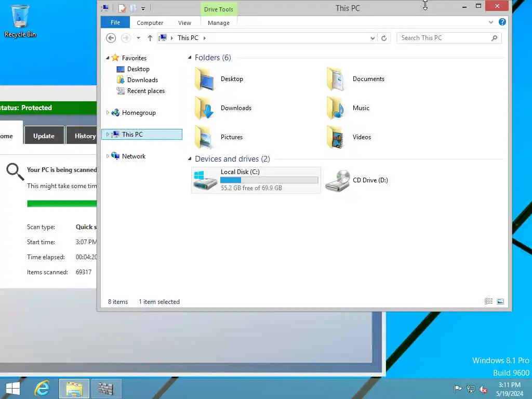Collapse the Favorites tree node
Viewport: 532px width, 399px height.
(x=108, y=58)
